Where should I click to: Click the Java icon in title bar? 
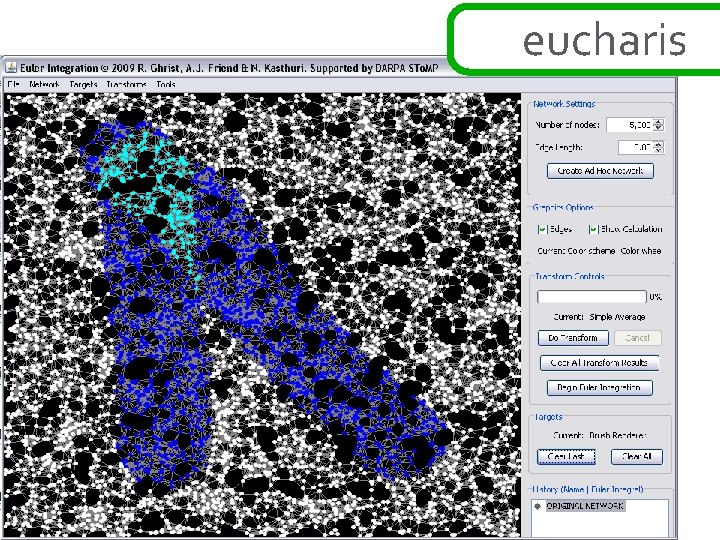tap(11, 68)
